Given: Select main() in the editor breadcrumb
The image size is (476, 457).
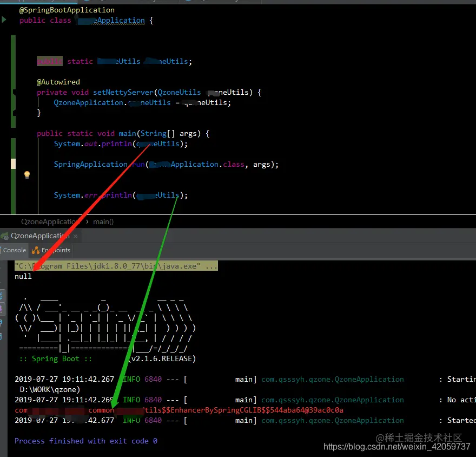Looking at the screenshot, I should click(103, 222).
